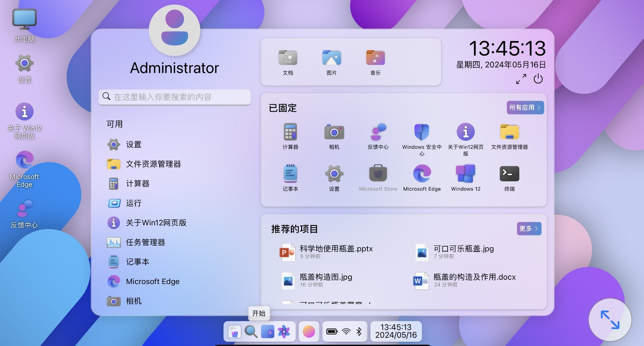Select 任务管理器 in the 可用 list
Screen dimensions: 644x346
(x=175, y=242)
